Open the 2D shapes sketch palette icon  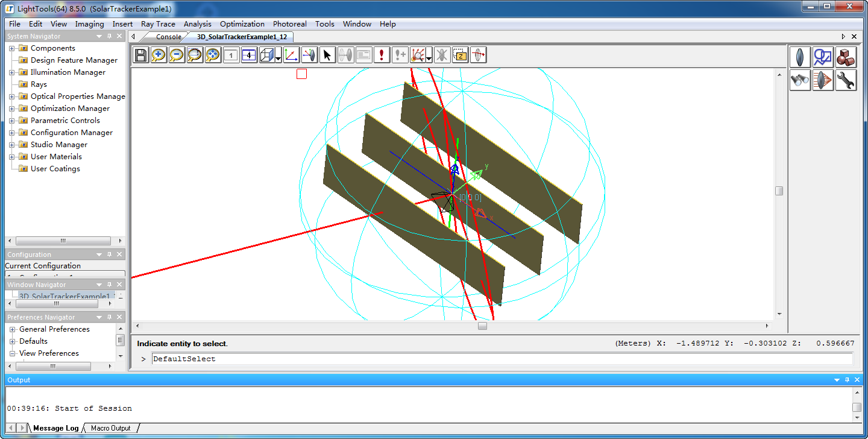[823, 57]
